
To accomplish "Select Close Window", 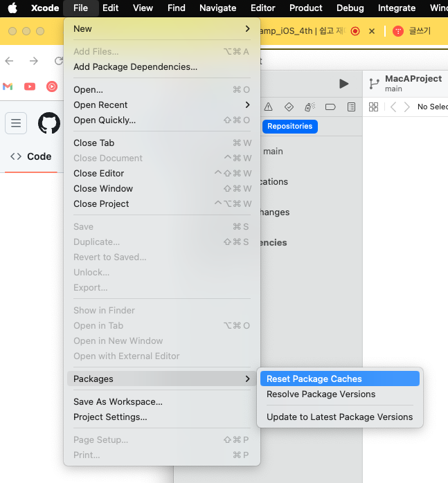I will coord(162,188).
